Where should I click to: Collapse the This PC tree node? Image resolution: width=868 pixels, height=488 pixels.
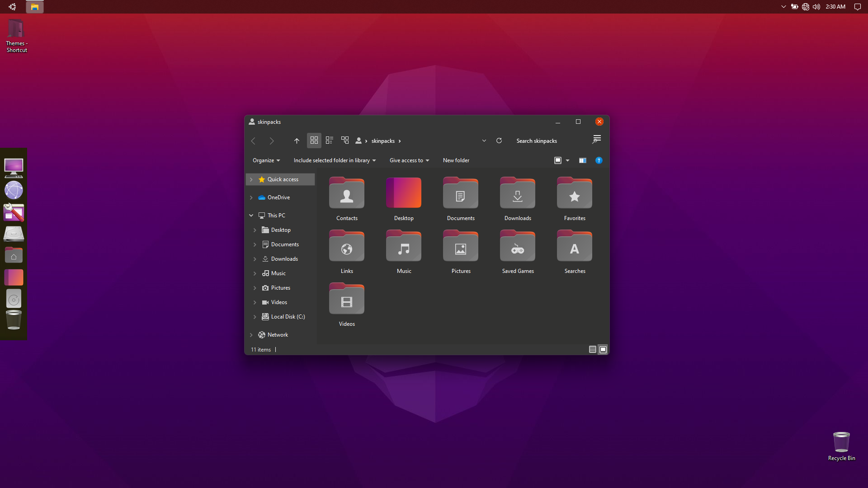251,216
